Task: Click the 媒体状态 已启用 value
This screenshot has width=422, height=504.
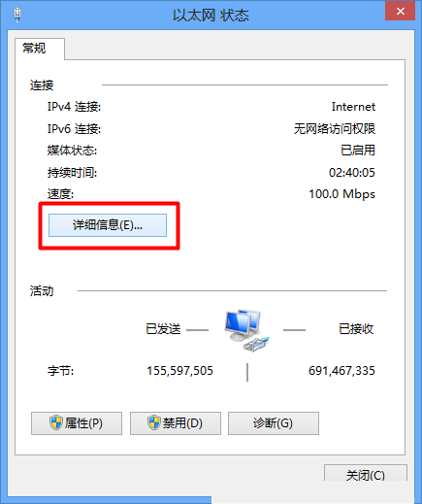Action: [x=358, y=151]
